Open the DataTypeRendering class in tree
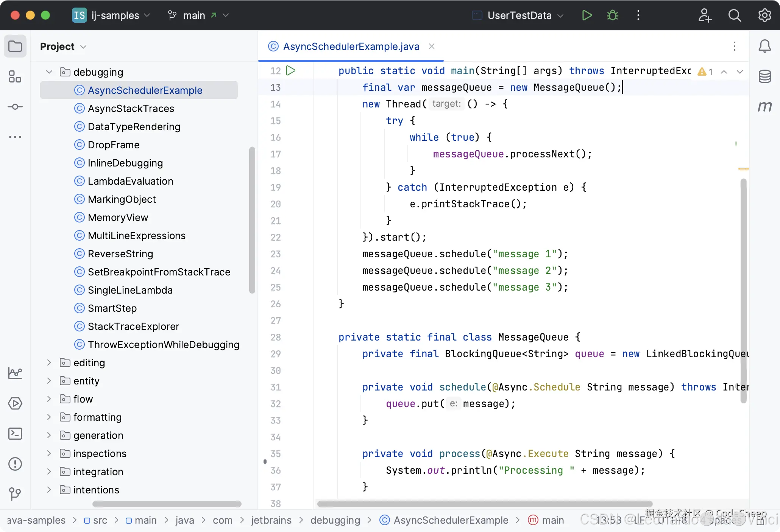 (134, 127)
